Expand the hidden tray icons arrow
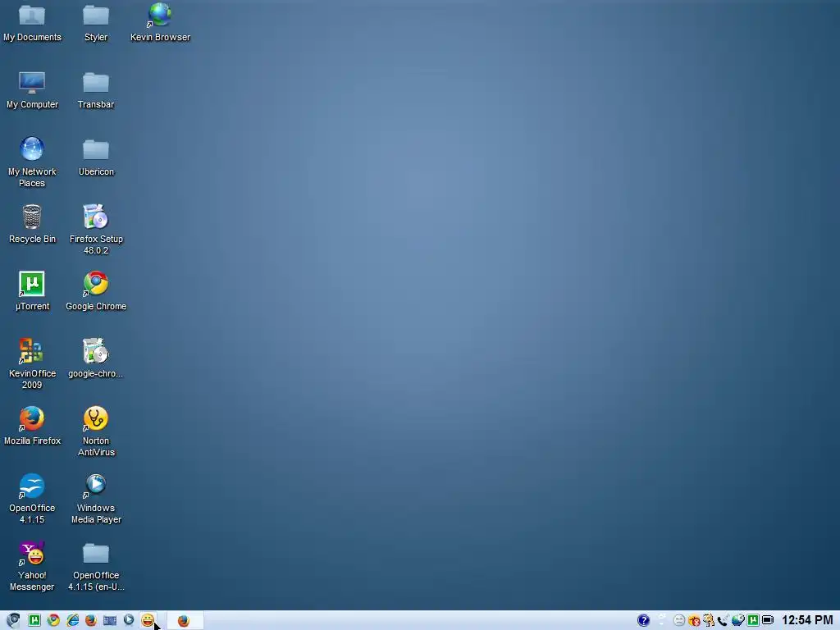The image size is (840, 630). pos(662,620)
